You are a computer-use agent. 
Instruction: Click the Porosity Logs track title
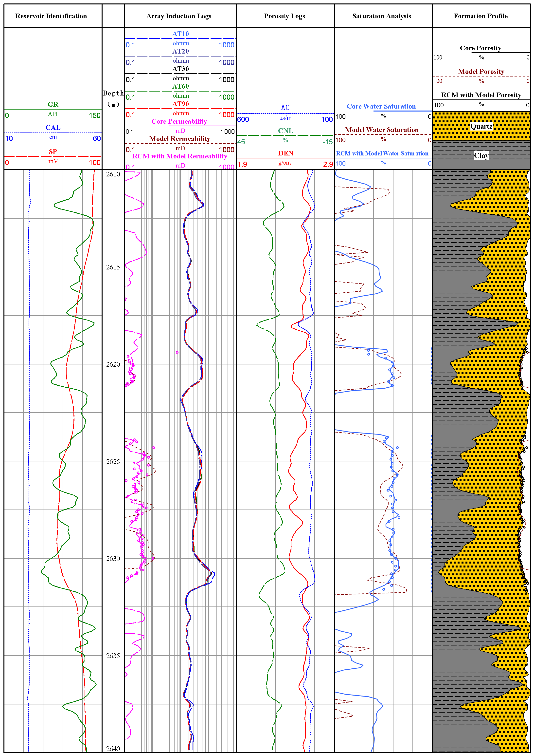284,16
